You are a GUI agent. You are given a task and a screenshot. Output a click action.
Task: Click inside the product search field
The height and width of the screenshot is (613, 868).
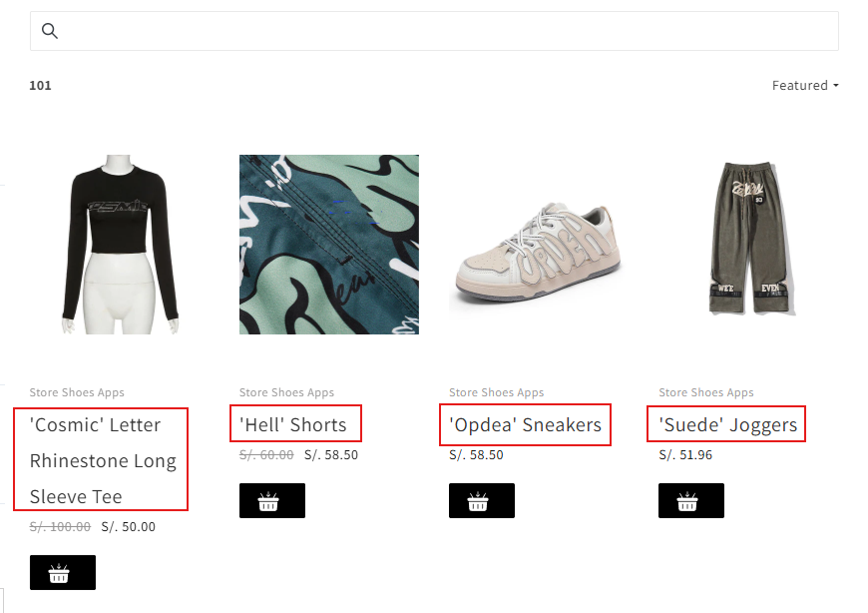(449, 31)
